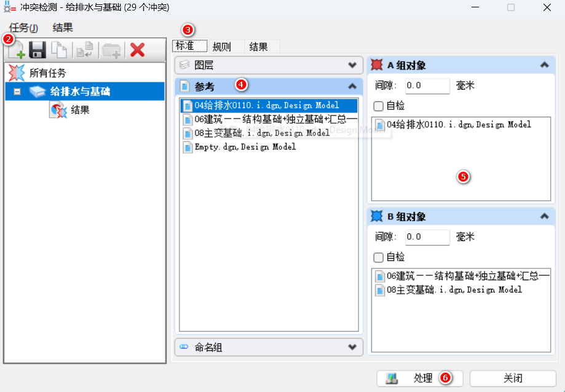Viewport: 565px width, 392px height.
Task: Switch to the 规则 tab
Action: 226,47
